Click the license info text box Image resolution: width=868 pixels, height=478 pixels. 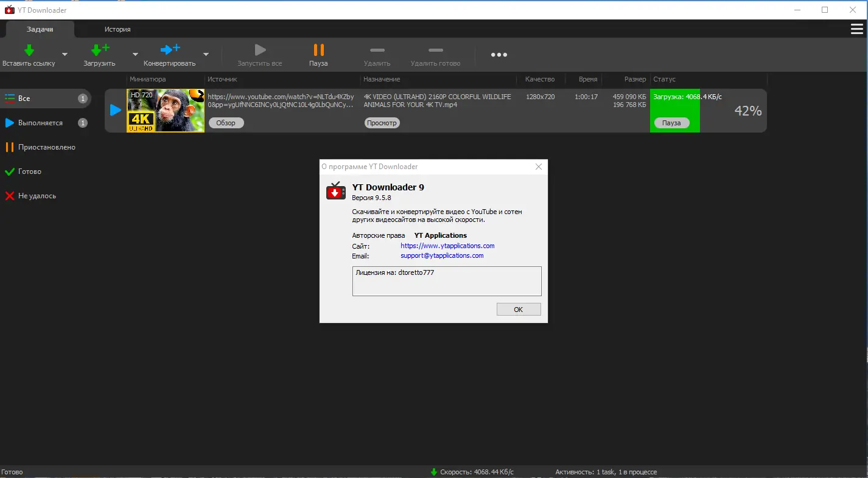coord(447,281)
